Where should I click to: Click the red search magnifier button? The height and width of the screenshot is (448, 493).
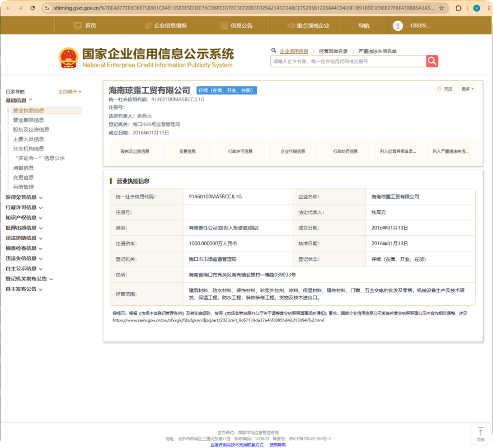432,61
